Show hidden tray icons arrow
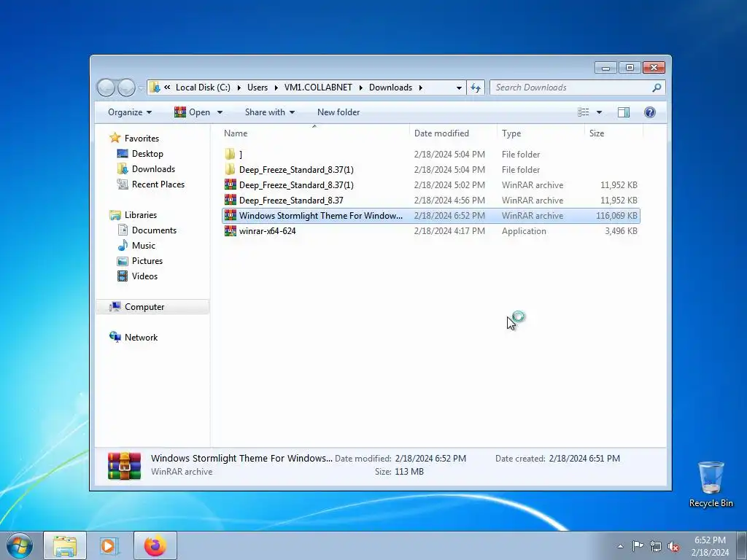 (620, 546)
